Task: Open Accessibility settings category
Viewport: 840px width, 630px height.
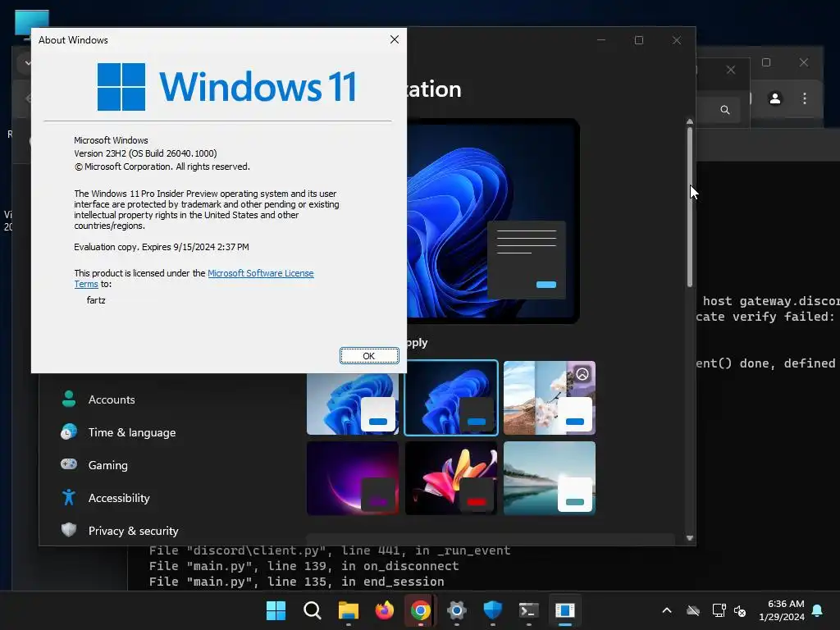Action: (119, 498)
